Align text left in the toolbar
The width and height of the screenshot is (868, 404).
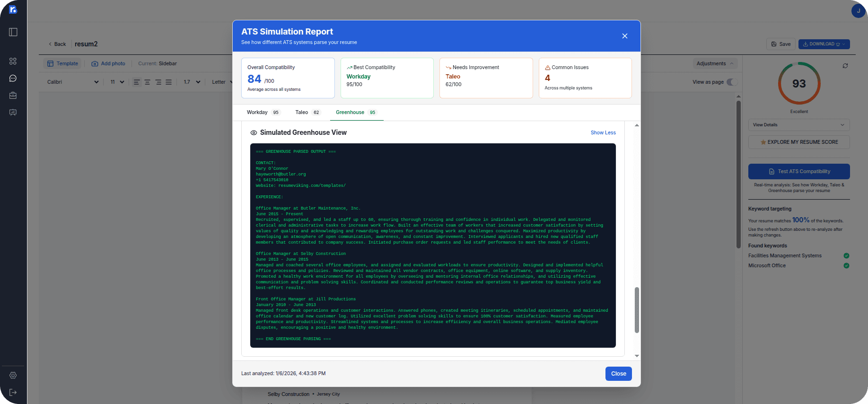click(137, 82)
